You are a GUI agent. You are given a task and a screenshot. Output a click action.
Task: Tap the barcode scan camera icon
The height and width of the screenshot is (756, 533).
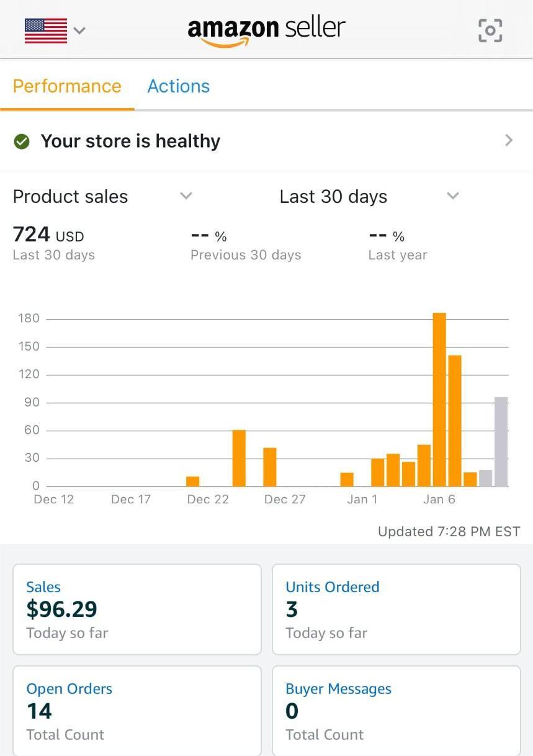click(490, 30)
